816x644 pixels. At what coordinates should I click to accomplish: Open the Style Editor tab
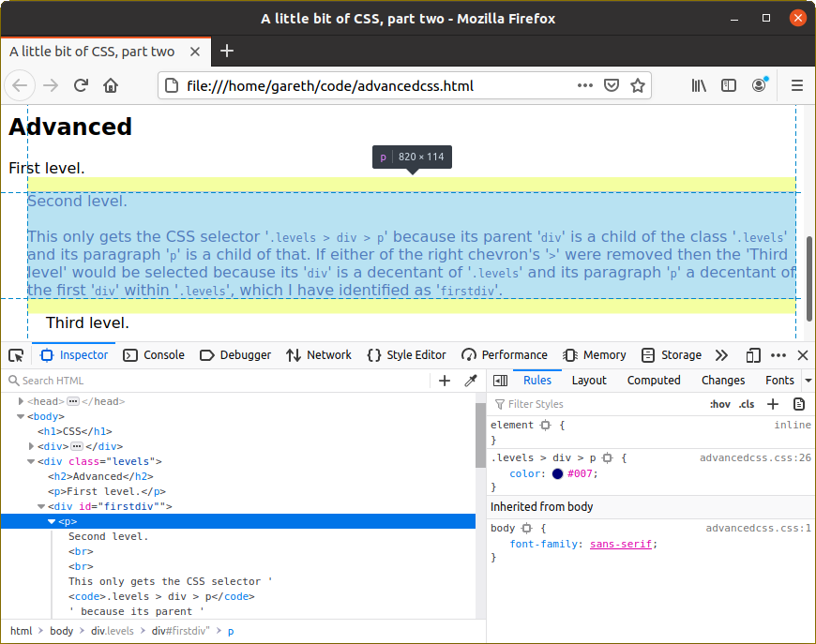pyautogui.click(x=406, y=355)
